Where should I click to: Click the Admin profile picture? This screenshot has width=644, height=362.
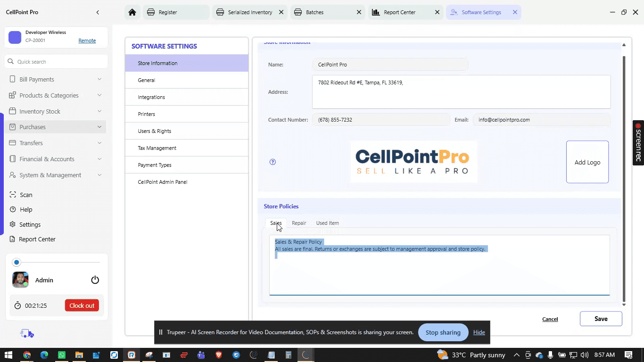click(20, 280)
